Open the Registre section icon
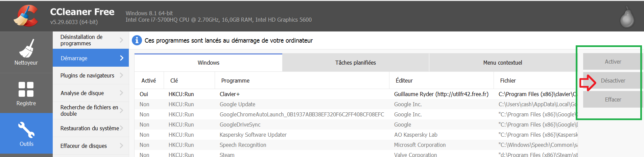Viewport: 644px width, 157px height. (x=26, y=93)
